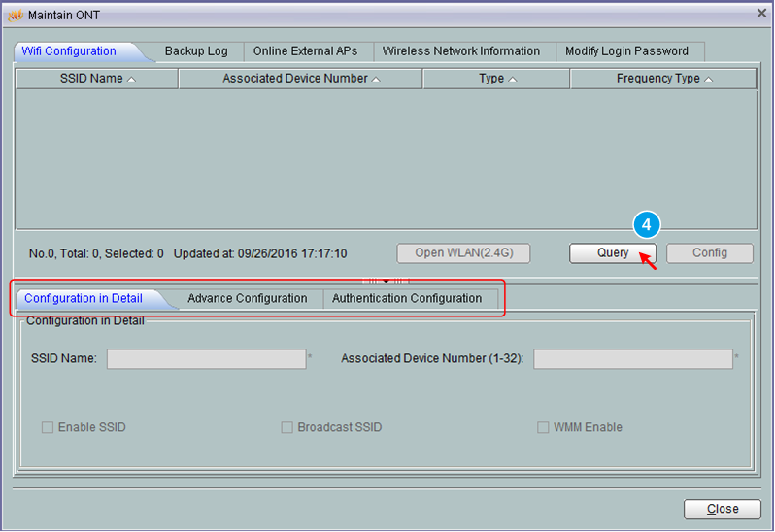Image resolution: width=775 pixels, height=532 pixels.
Task: Select the Configuration in Detail tab
Action: click(x=84, y=299)
